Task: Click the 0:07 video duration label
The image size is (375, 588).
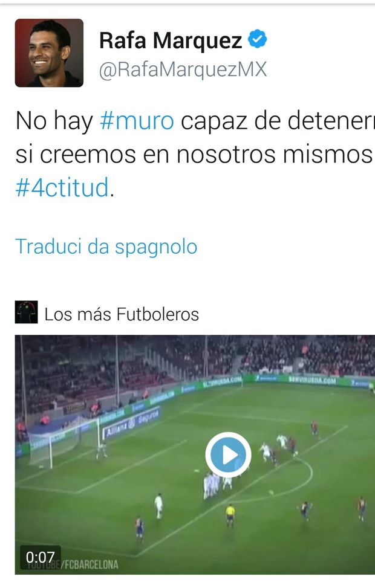Action: [x=40, y=557]
